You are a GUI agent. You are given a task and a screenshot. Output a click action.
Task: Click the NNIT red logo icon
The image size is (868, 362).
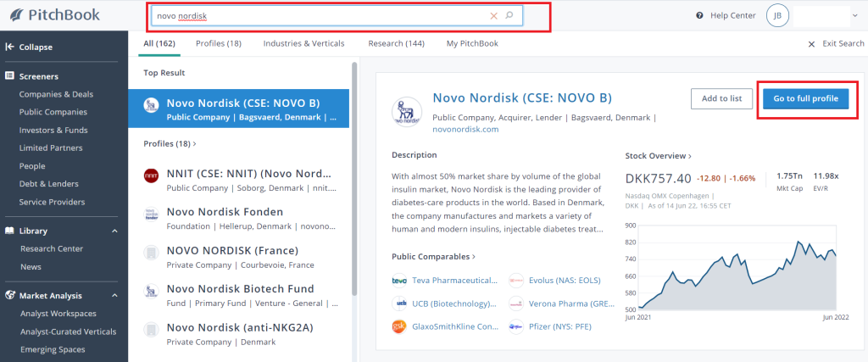tap(151, 175)
